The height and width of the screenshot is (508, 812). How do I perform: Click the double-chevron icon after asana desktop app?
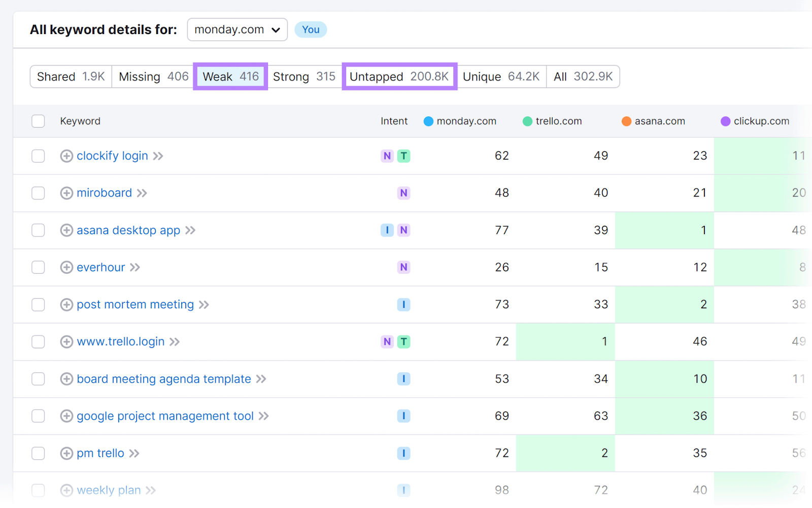[x=190, y=231]
